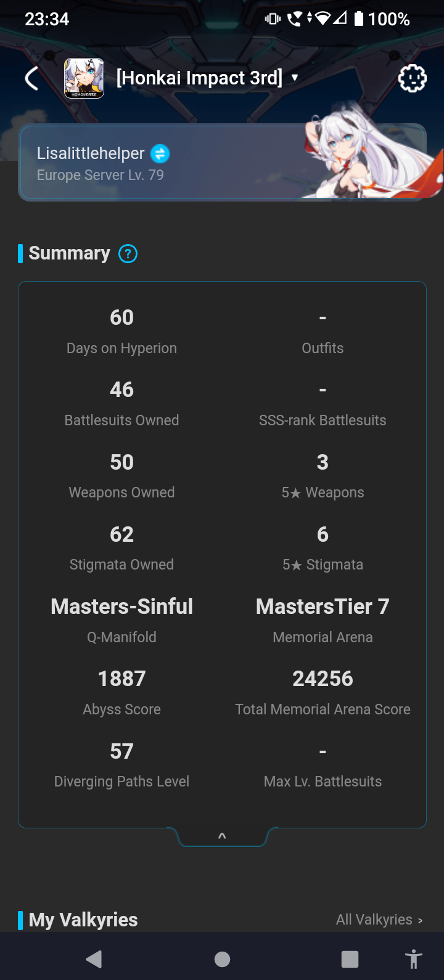
Task: Open the settings gear icon
Action: [x=412, y=78]
